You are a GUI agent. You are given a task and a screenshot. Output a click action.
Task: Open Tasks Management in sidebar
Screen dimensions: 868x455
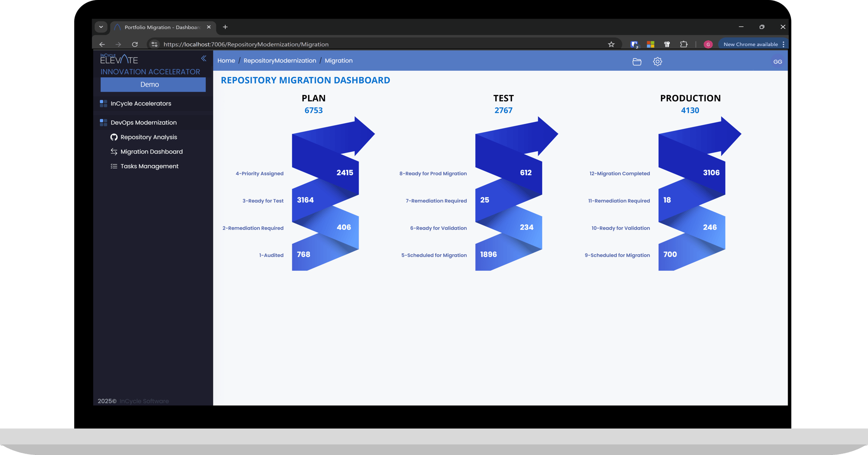coord(149,166)
